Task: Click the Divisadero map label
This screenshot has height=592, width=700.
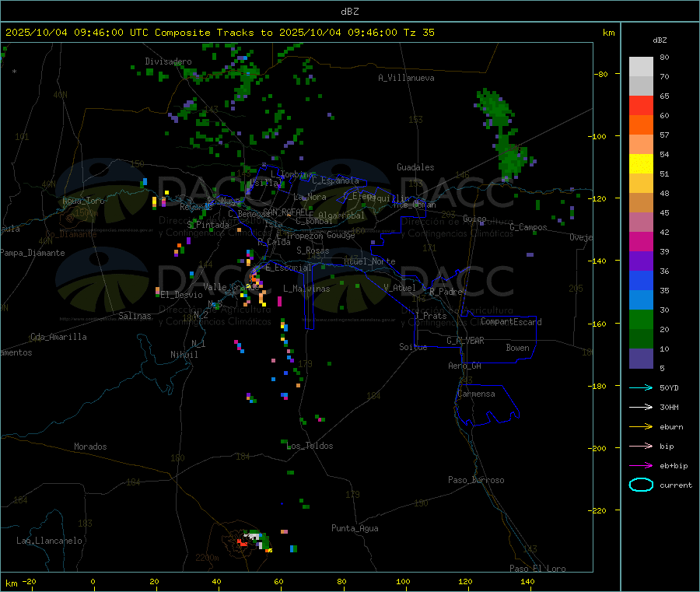Action: 168,61
